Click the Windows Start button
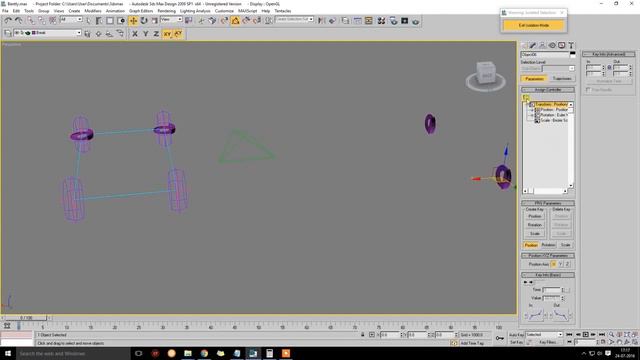Viewport: 640px width, 360px height. tap(8, 353)
